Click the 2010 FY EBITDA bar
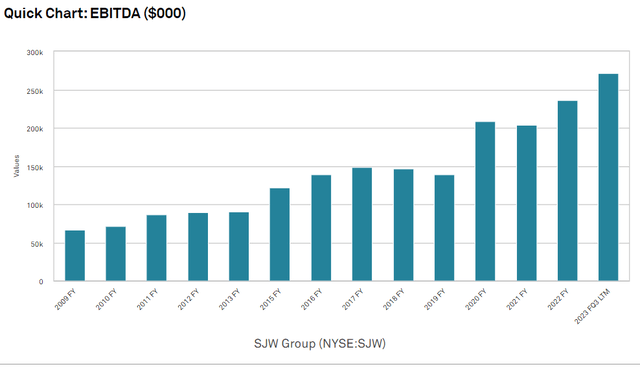The height and width of the screenshot is (369, 640). [x=116, y=254]
